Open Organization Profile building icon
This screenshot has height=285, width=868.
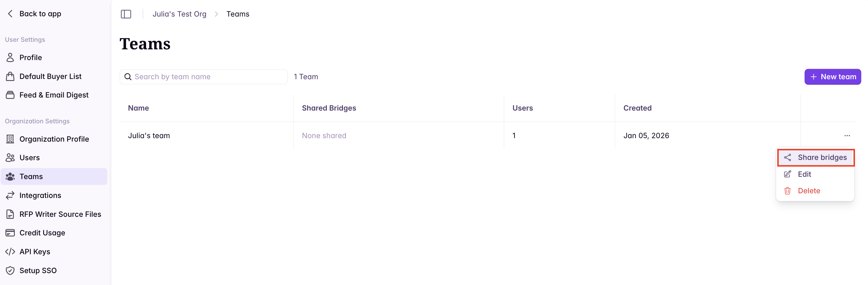[10, 139]
